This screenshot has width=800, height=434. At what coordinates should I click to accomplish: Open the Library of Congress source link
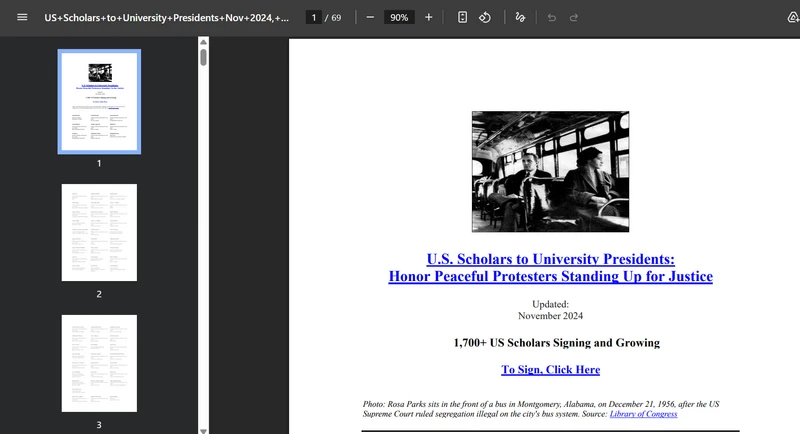(643, 414)
